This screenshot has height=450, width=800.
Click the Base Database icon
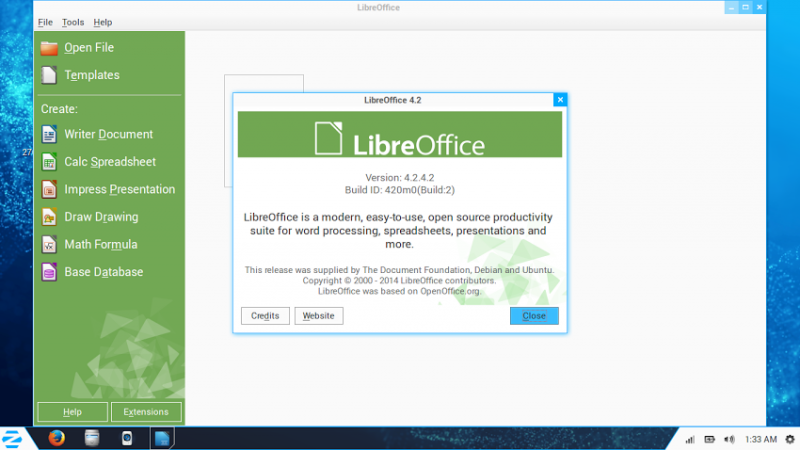point(49,272)
